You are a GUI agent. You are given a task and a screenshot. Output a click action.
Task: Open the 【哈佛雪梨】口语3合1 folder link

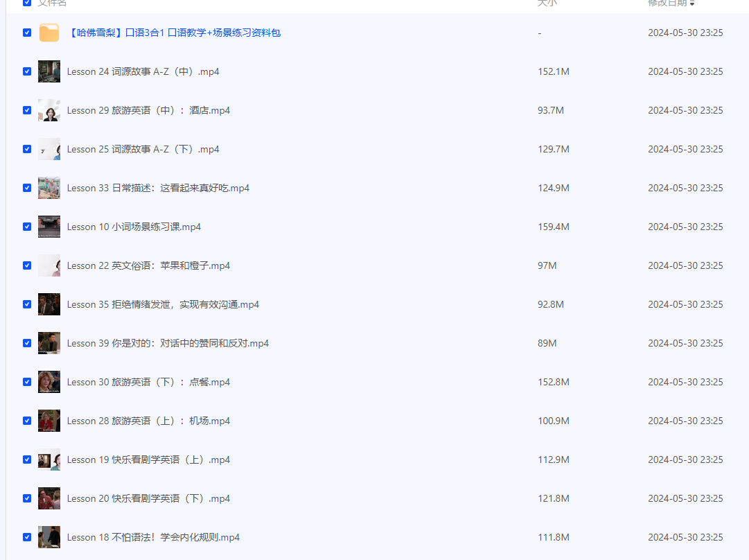point(174,33)
